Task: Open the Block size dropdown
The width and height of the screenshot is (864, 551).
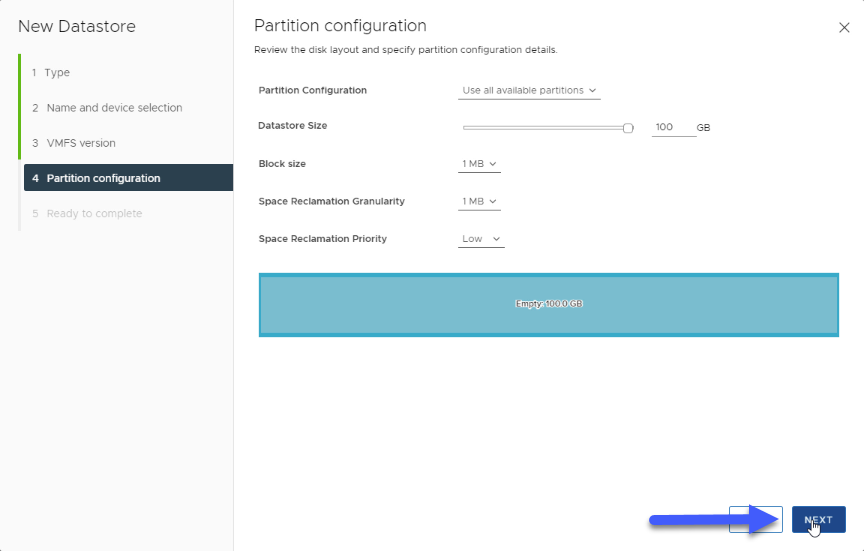Action: pos(479,164)
